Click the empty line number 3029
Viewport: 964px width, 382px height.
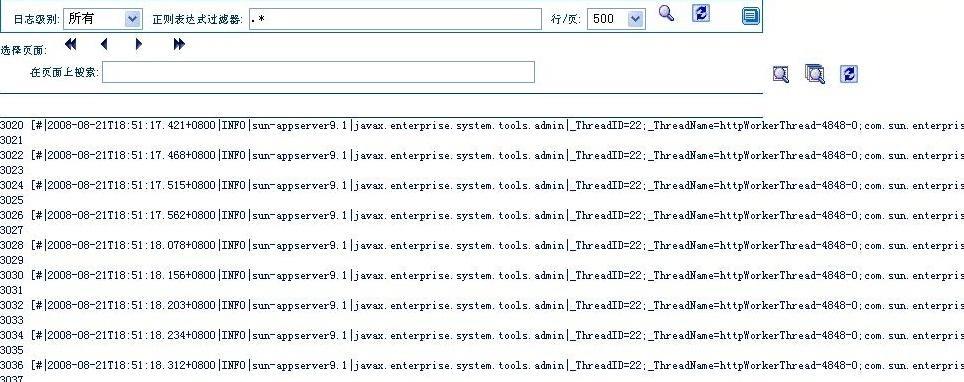pyautogui.click(x=12, y=260)
